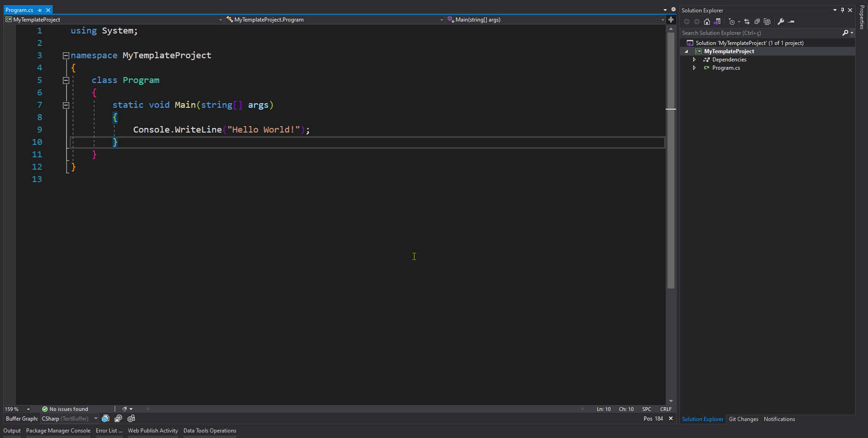Toggle Show All Files in Solution Explorer
The height and width of the screenshot is (438, 868).
point(767,22)
